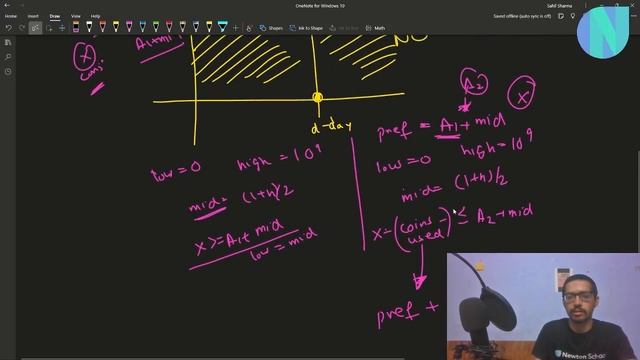Open the feed sticky note icon
This screenshot has width=640, height=360.
tap(561, 16)
